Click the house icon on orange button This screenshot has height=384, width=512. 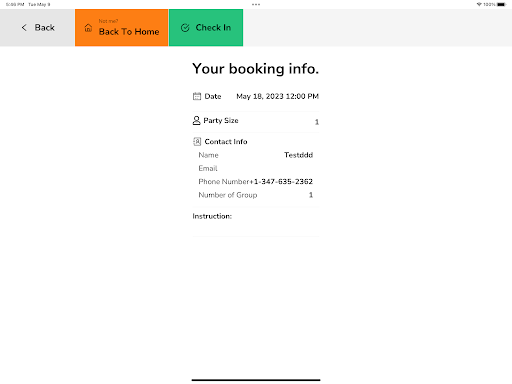88,28
